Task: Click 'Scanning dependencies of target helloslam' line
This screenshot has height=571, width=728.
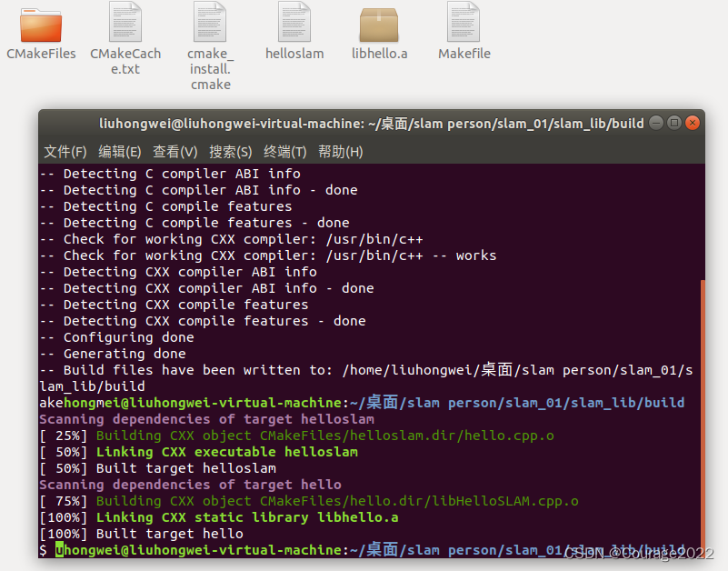Action: pos(206,419)
